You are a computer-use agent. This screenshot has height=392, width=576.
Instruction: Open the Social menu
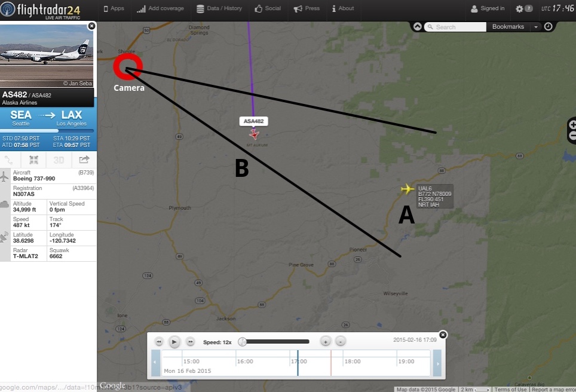(268, 8)
